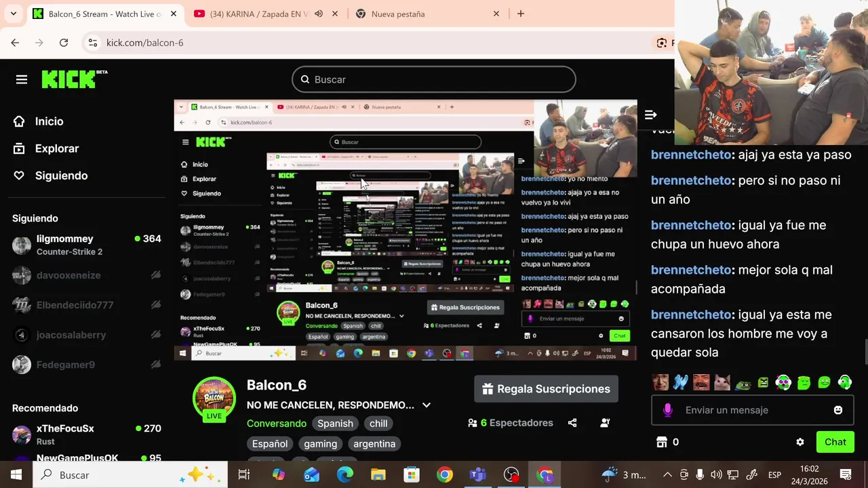The width and height of the screenshot is (868, 488).
Task: Go back with the browser back arrow
Action: pyautogui.click(x=15, y=43)
